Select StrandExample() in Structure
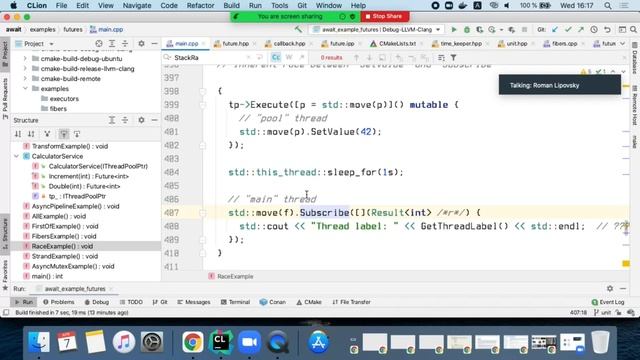The height and width of the screenshot is (360, 640). click(x=64, y=256)
